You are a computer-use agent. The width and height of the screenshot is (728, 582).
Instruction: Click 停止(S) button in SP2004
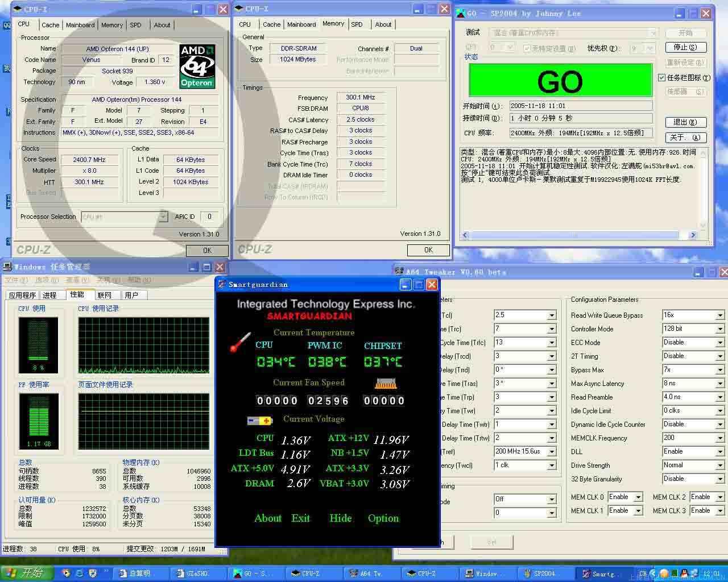[x=685, y=47]
